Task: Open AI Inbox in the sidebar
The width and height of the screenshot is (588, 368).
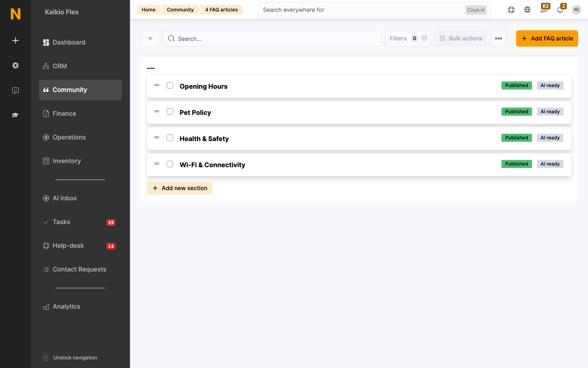Action: coord(80,198)
